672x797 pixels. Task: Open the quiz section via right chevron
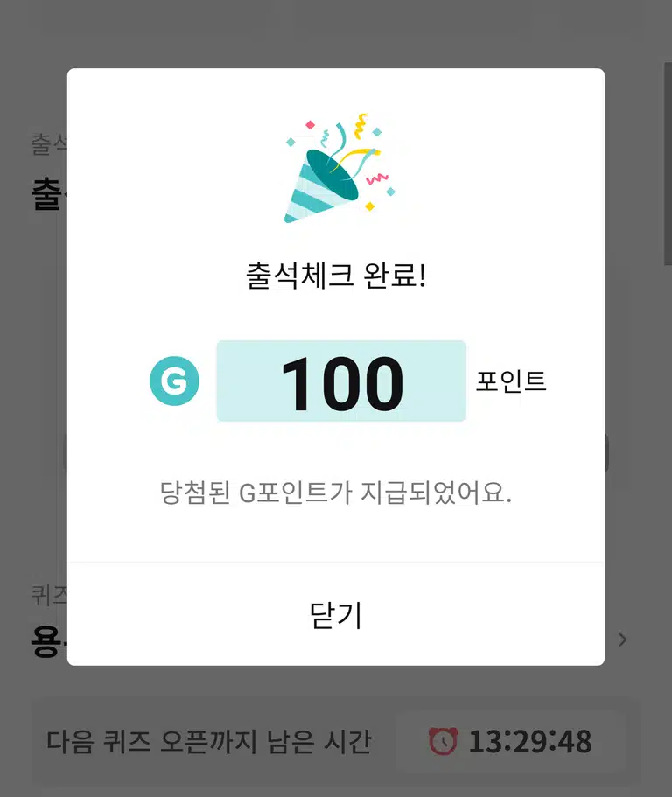coord(623,640)
